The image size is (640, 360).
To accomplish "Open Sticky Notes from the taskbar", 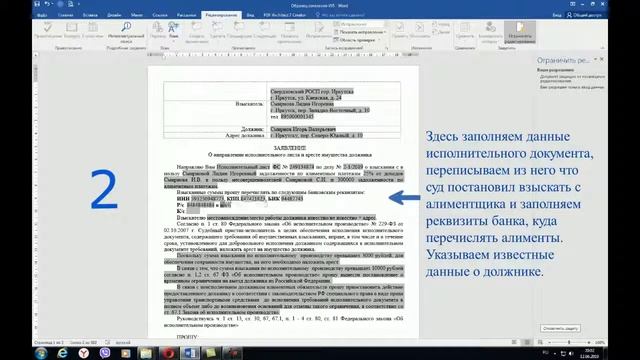I will click(211, 353).
